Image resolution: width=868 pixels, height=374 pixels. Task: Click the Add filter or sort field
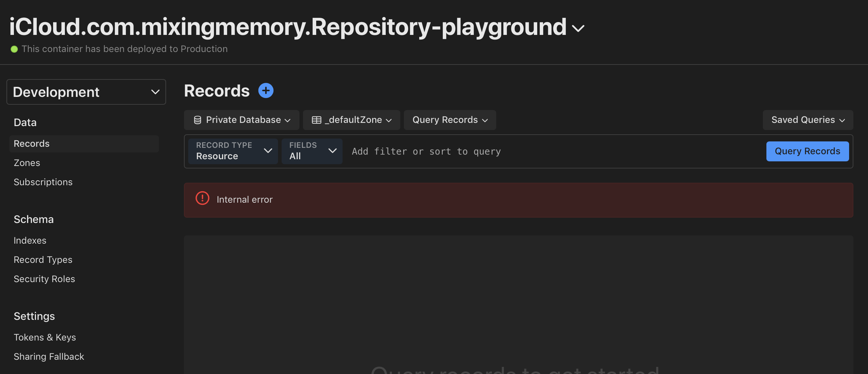[556, 151]
